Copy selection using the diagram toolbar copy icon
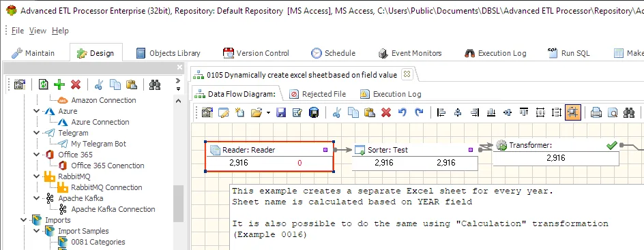The width and height of the screenshot is (644, 250). coord(353,112)
